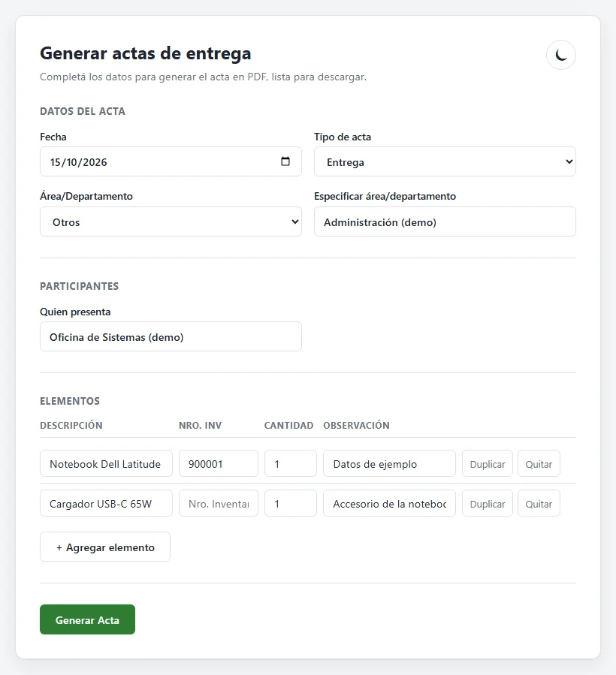Focus the Quien presenta input

click(171, 336)
